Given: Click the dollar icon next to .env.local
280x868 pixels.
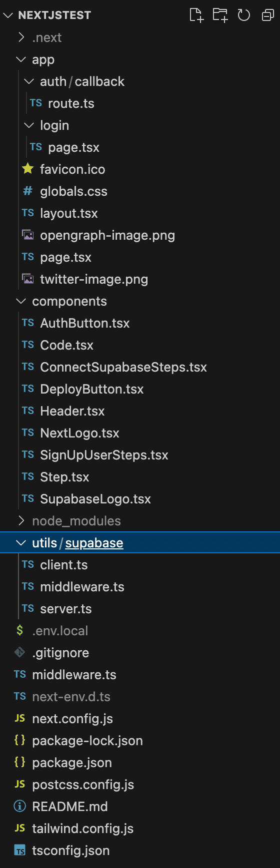Looking at the screenshot, I should (x=20, y=630).
